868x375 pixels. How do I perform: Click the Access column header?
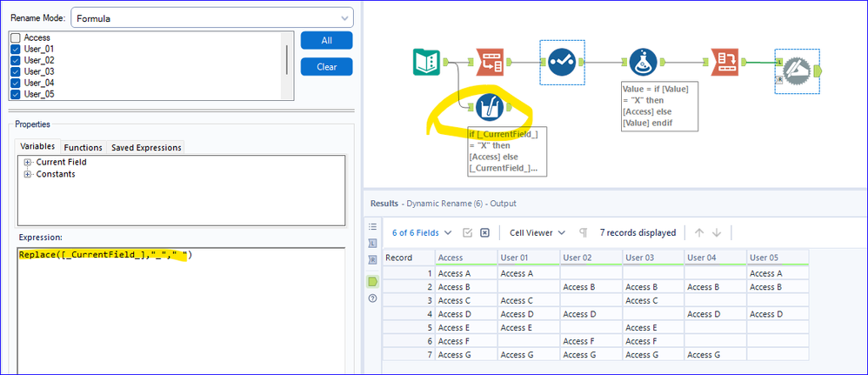[466, 257]
